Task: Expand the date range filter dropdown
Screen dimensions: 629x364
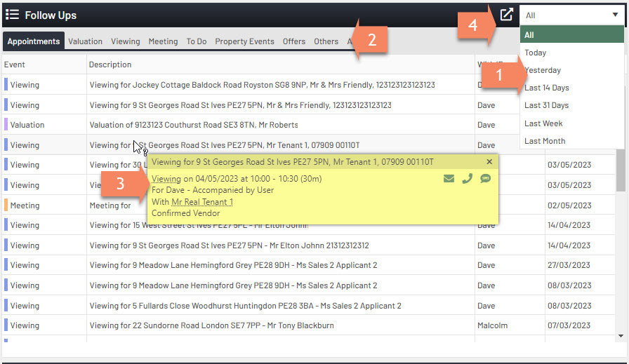Action: tap(571, 15)
